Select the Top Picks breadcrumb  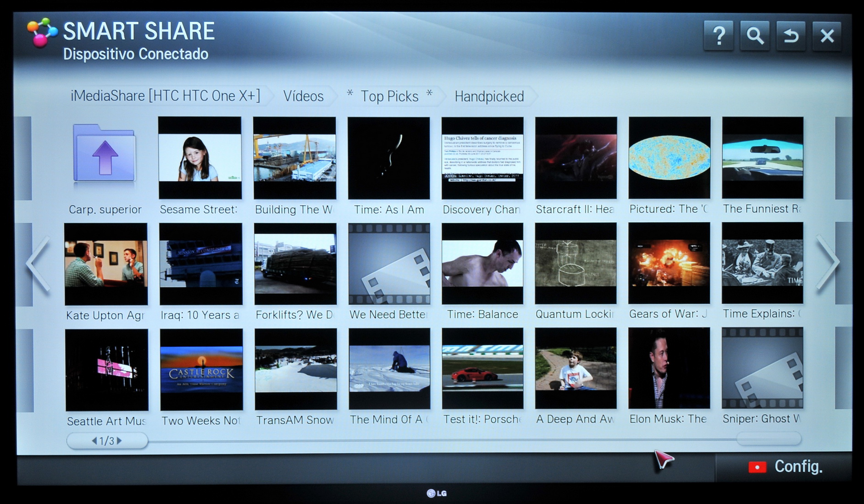coord(389,96)
